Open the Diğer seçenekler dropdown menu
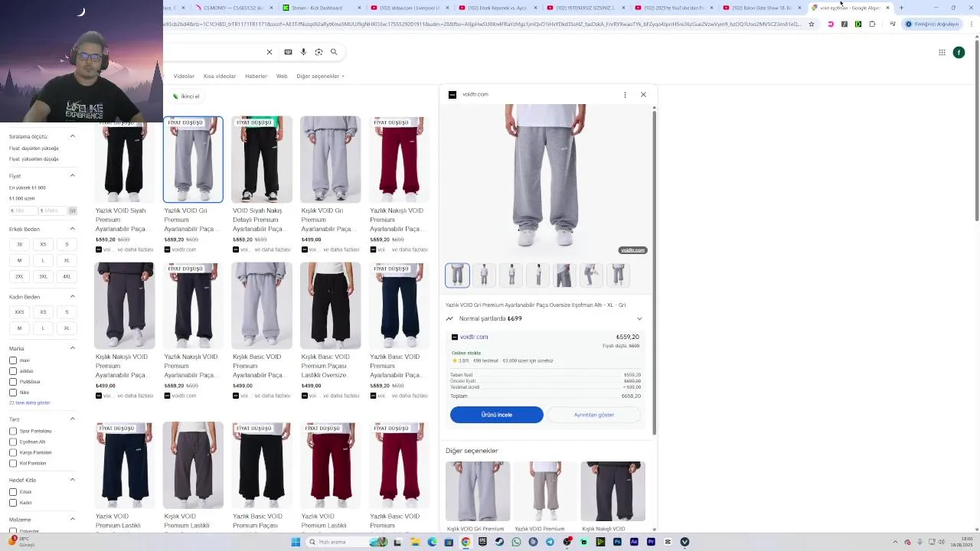This screenshot has height=551, width=980. 321,77
